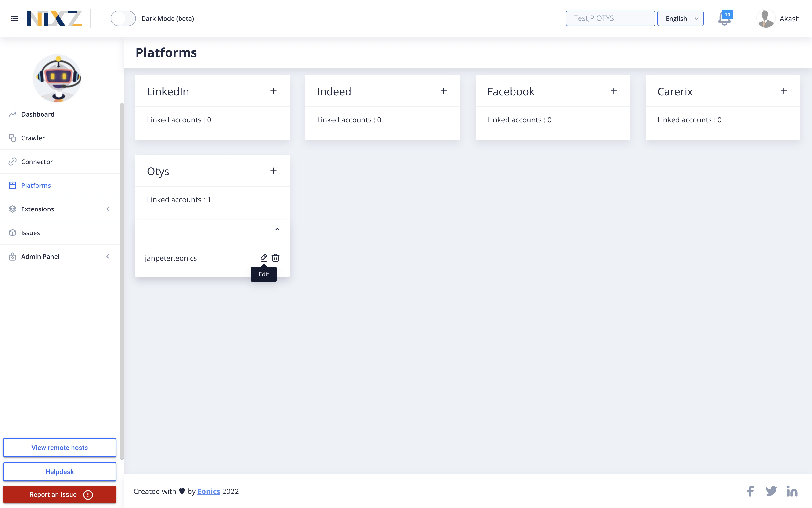812x508 pixels.
Task: Click Report an issue button
Action: tap(60, 494)
